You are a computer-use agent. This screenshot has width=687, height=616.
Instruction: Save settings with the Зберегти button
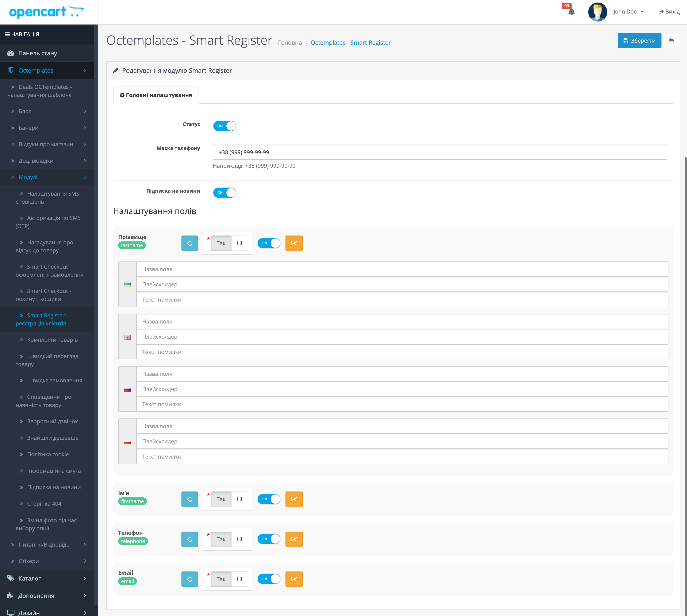pyautogui.click(x=639, y=41)
